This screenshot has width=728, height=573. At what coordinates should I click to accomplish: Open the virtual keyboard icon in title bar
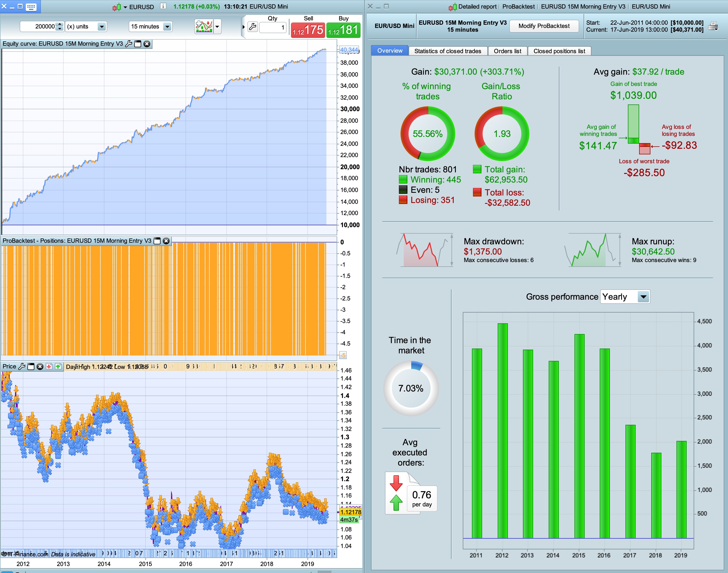(31, 7)
